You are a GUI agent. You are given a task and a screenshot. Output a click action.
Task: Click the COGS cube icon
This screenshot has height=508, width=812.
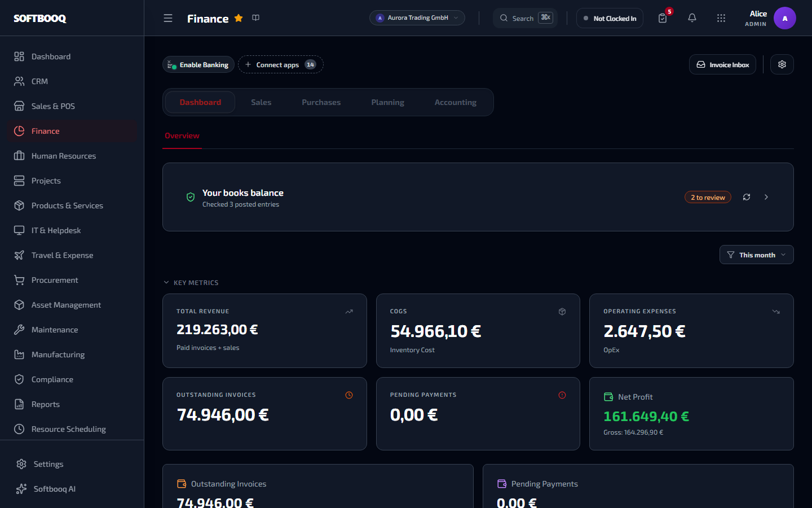click(562, 312)
